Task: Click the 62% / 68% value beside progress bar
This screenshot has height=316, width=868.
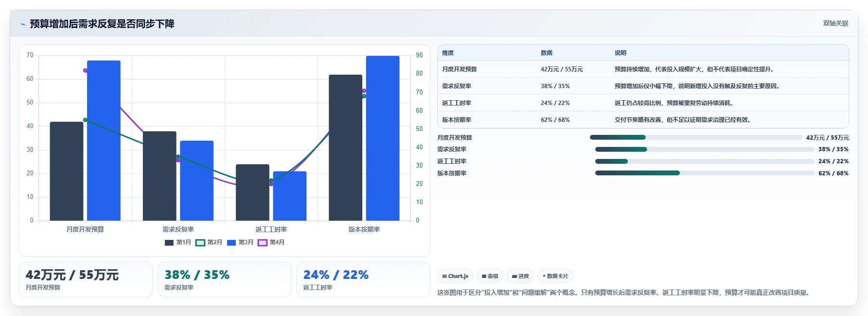Action: (833, 173)
